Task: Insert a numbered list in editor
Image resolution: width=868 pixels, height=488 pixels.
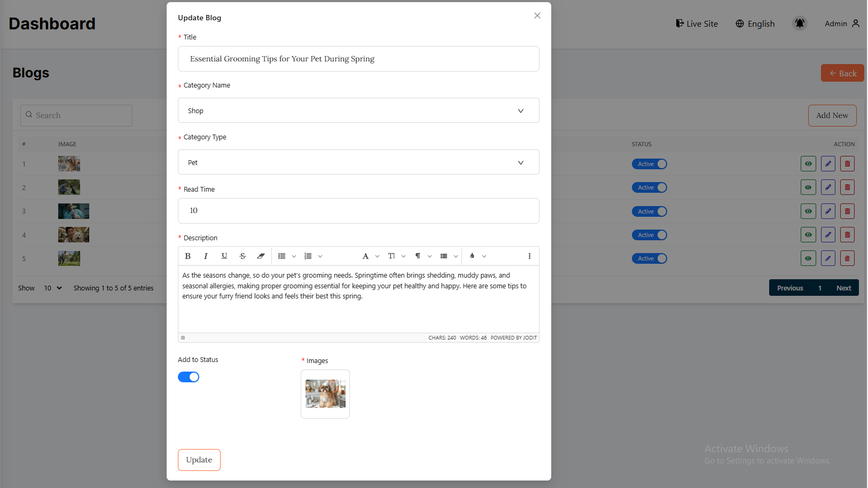Action: coord(308,256)
